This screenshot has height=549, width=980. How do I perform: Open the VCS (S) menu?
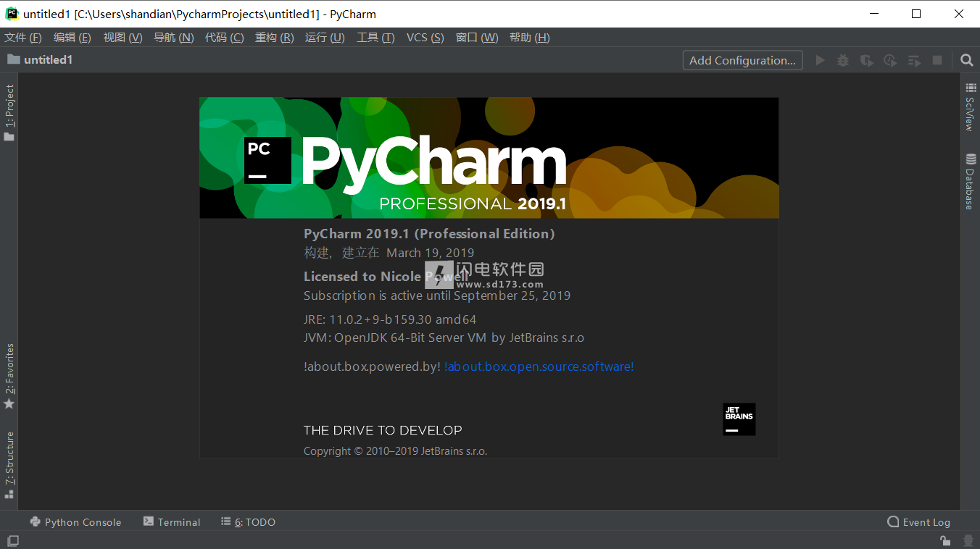tap(425, 38)
